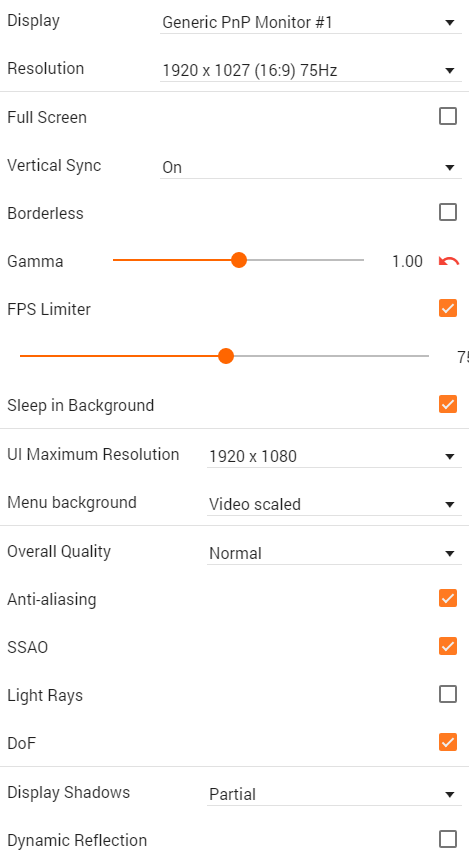Change Menu background from Video scaled
The image size is (469, 860).
pos(334,504)
